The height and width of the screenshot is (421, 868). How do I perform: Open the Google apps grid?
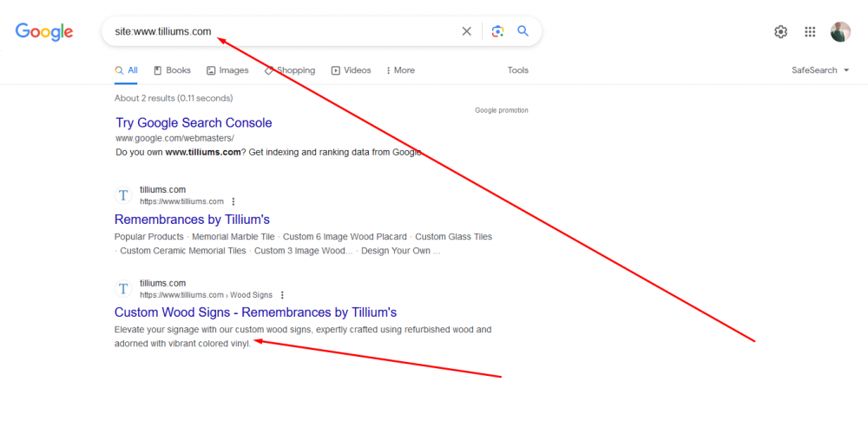point(810,32)
